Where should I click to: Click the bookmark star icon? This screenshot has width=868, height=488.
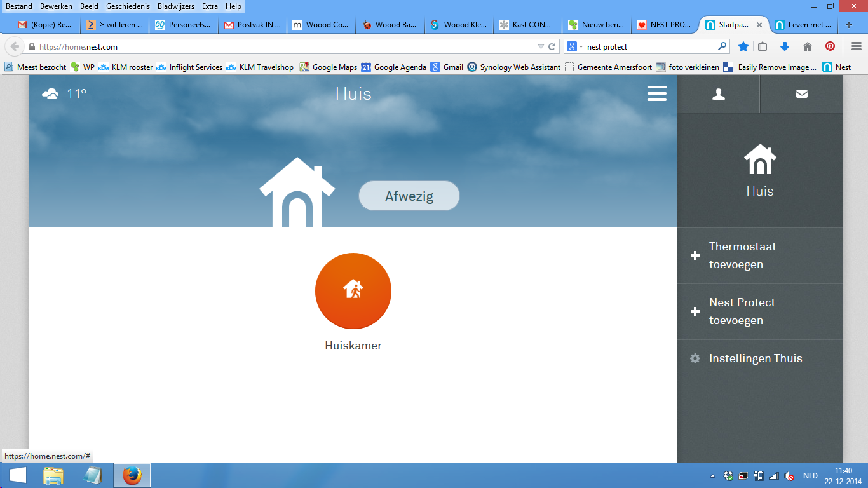743,46
